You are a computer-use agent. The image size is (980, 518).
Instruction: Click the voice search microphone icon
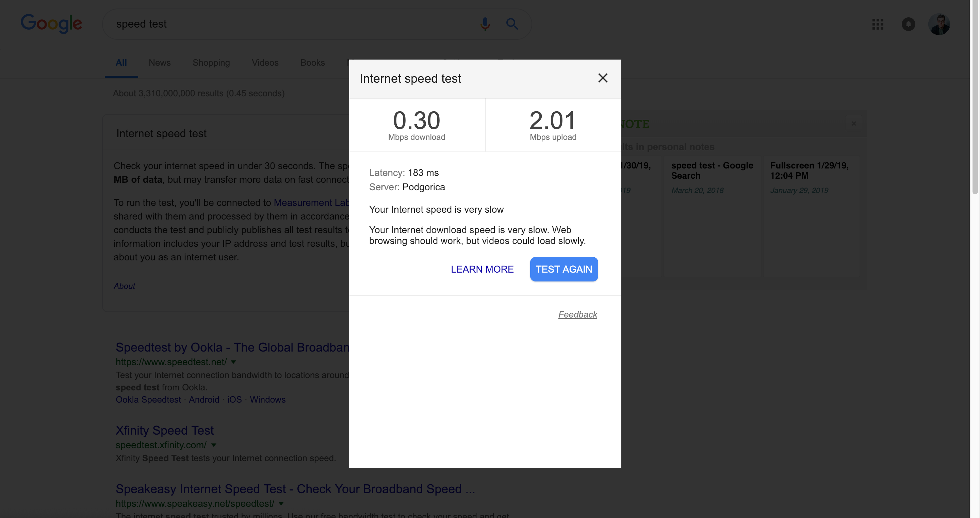(x=485, y=24)
